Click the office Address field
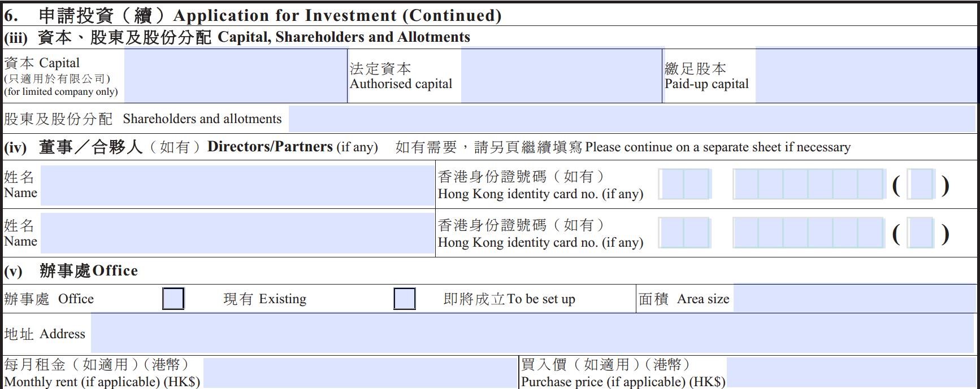Screen dimensions: 980x389 tap(532, 333)
